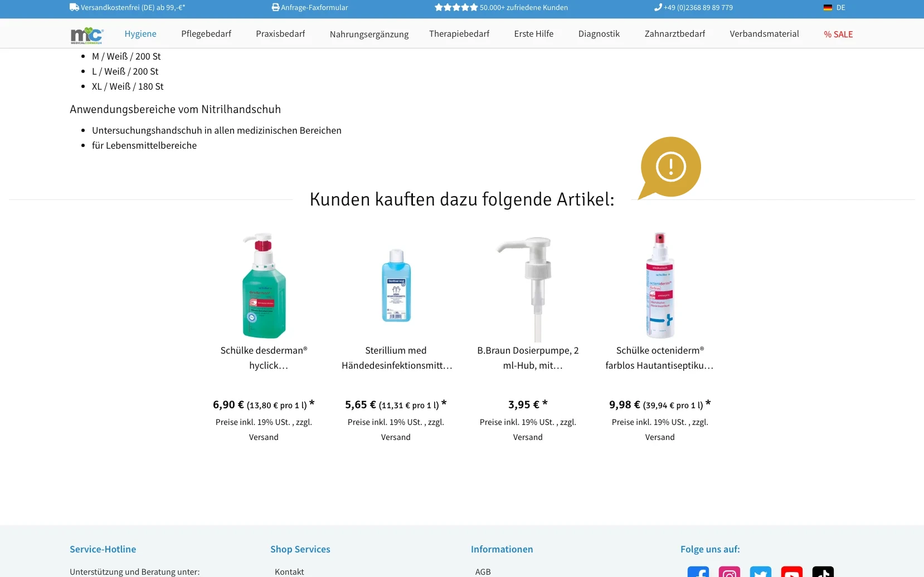Click the 'Anwendungsbereiche vom Nitrilhandschuh' heading
924x577 pixels.
(x=175, y=109)
